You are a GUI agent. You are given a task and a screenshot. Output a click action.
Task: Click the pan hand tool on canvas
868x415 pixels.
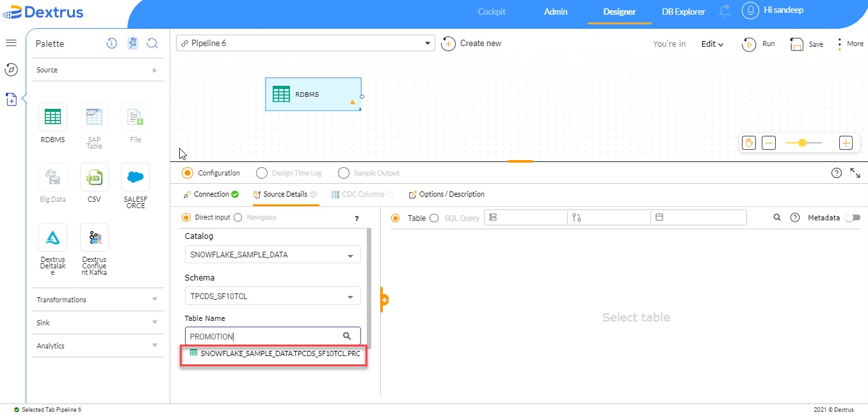(x=749, y=143)
